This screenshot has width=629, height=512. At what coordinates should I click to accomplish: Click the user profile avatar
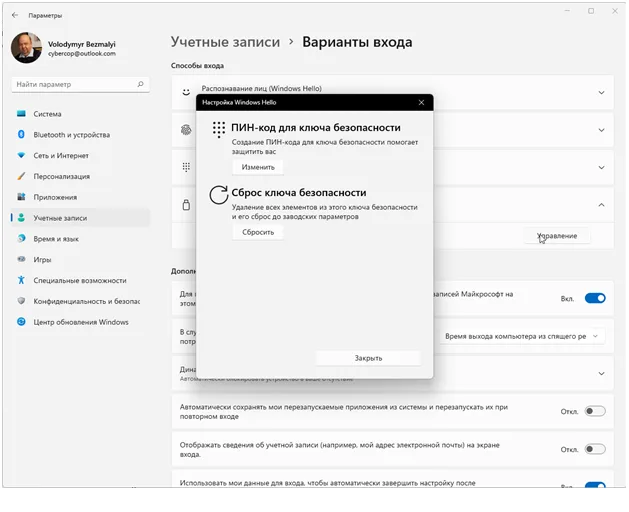coord(26,48)
